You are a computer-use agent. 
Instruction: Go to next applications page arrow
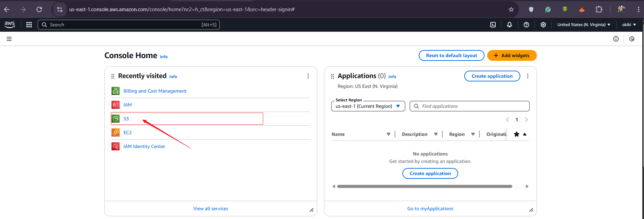pos(526,120)
